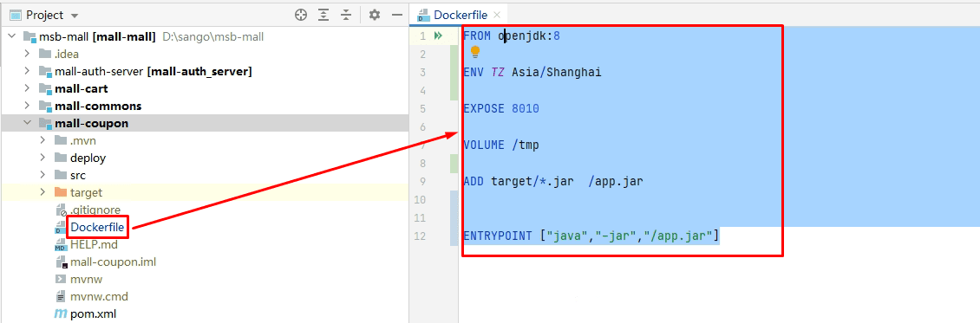Click the Project tool window icon
980x323 pixels.
[x=16, y=15]
